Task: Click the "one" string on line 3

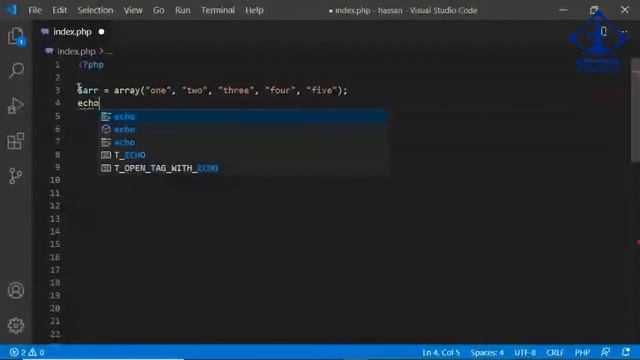Action: (158, 90)
